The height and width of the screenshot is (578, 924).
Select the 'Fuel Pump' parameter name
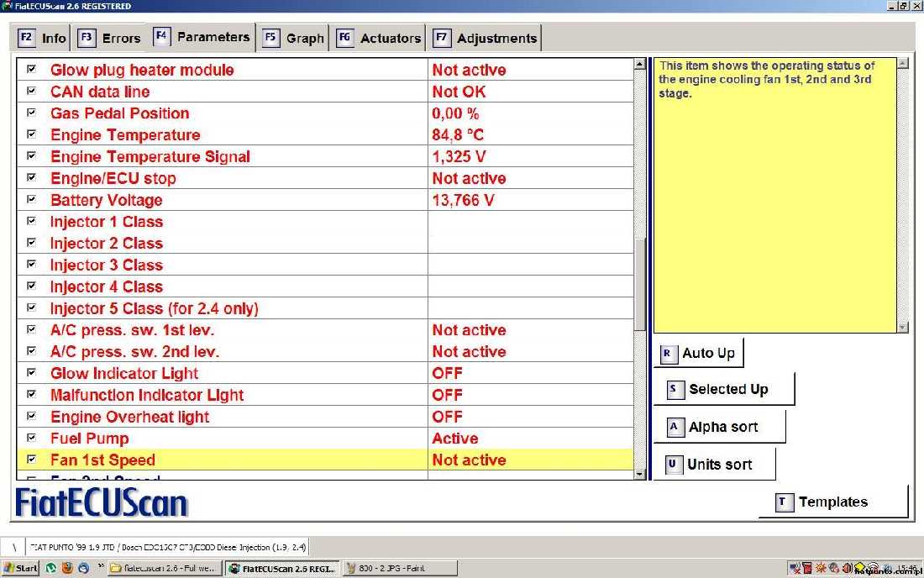90,439
